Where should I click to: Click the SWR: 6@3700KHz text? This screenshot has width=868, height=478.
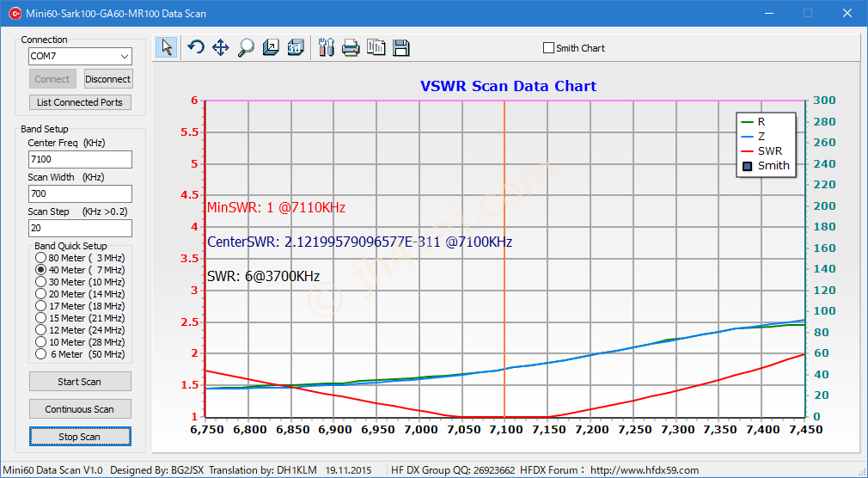[x=264, y=276]
